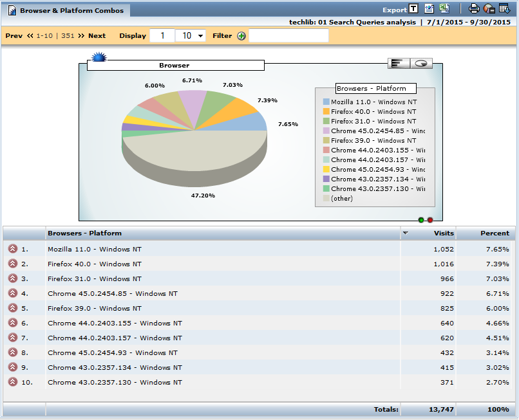Viewport: 519px width, 420px height.
Task: Click the 1-10 range link
Action: 44,36
